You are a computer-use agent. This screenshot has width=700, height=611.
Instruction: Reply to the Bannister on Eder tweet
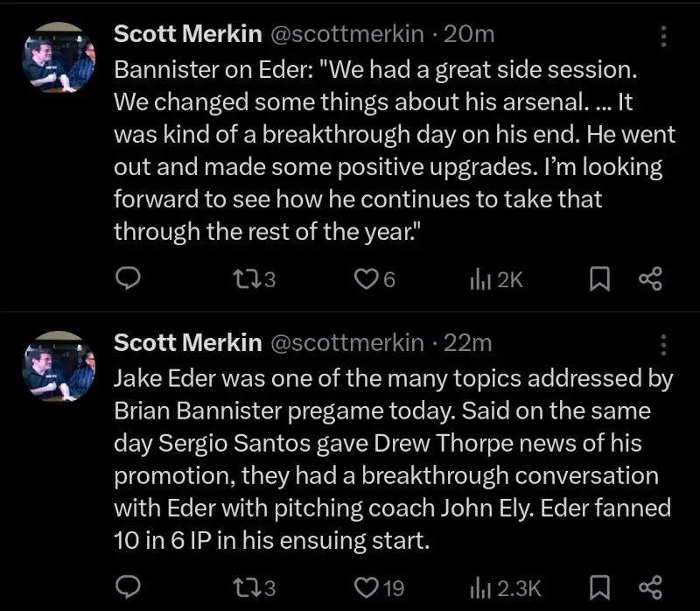129,278
